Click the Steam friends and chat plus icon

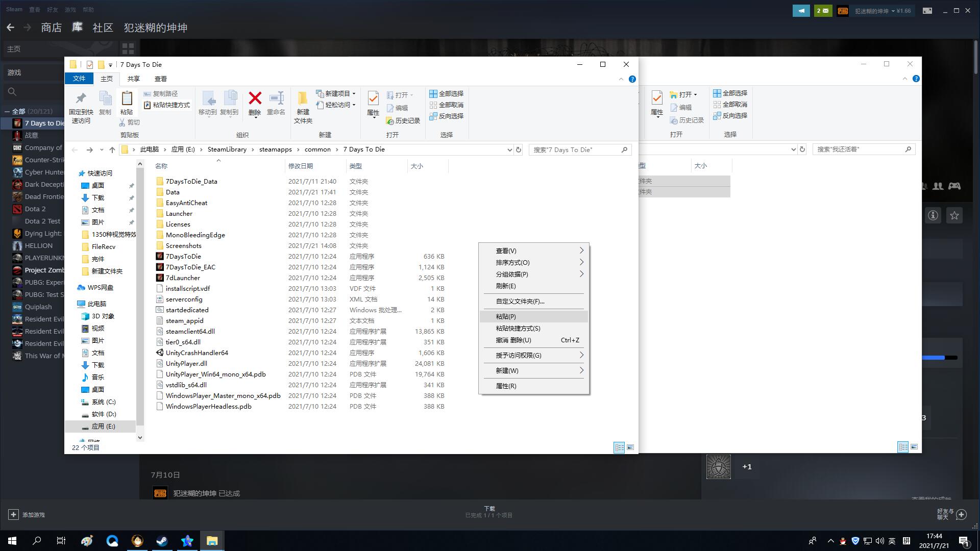tap(962, 514)
